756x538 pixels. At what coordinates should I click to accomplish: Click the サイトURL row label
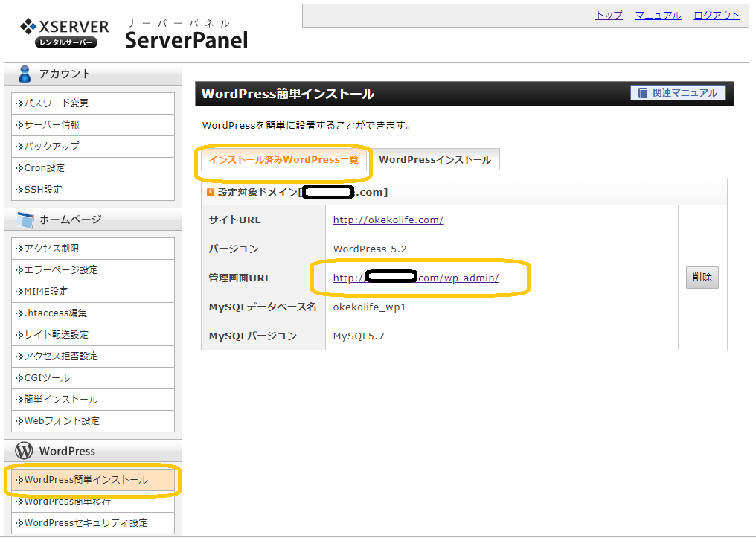pyautogui.click(x=235, y=220)
